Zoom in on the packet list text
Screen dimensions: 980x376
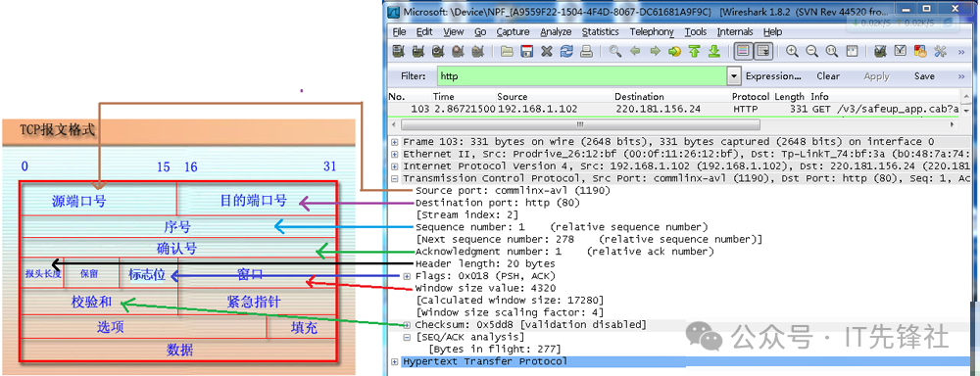792,52
